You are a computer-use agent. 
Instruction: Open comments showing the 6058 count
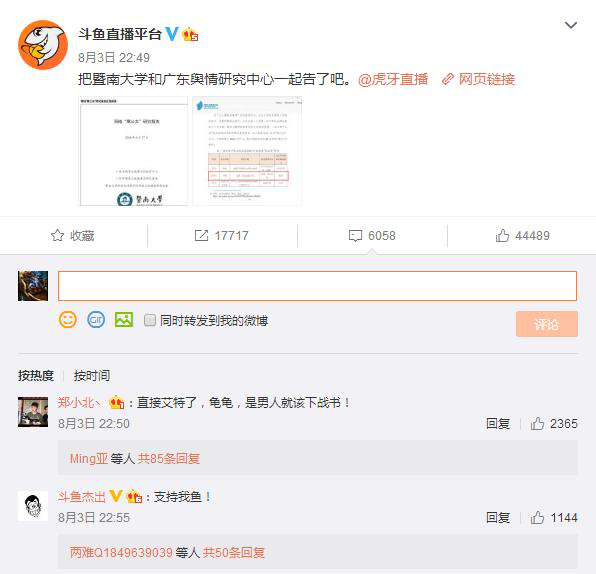(x=372, y=236)
